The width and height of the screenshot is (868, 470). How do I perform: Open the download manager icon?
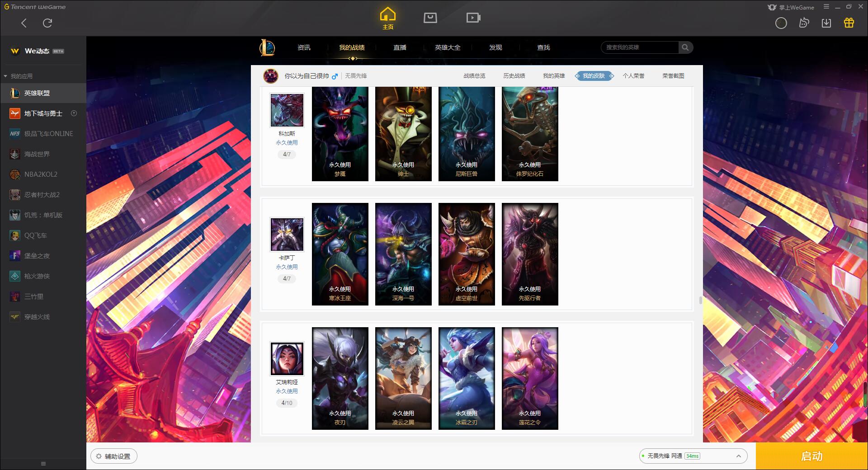826,23
